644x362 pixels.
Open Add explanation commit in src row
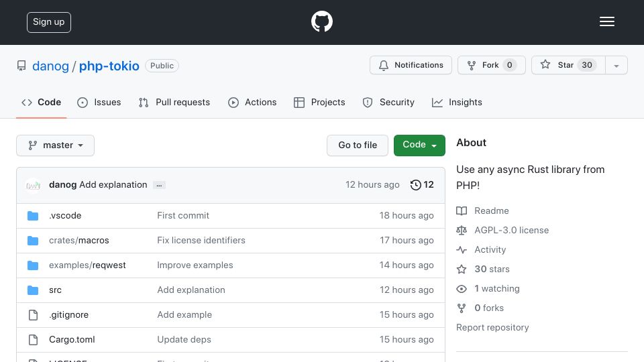pyautogui.click(x=191, y=290)
